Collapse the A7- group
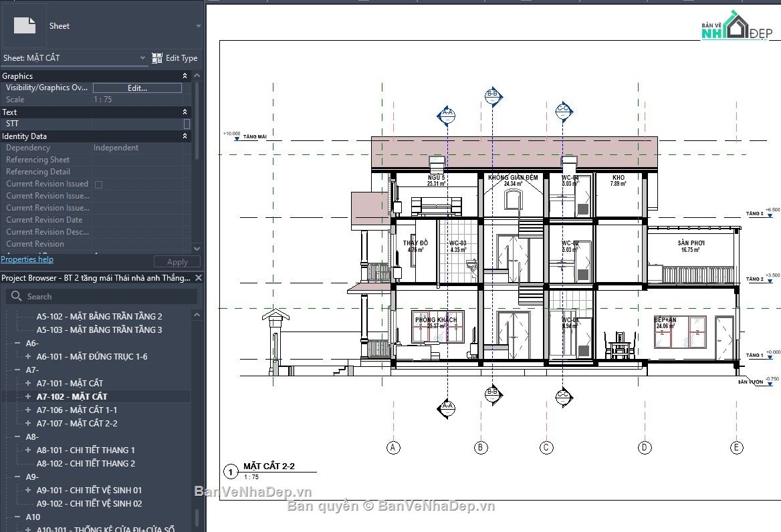 (17, 370)
